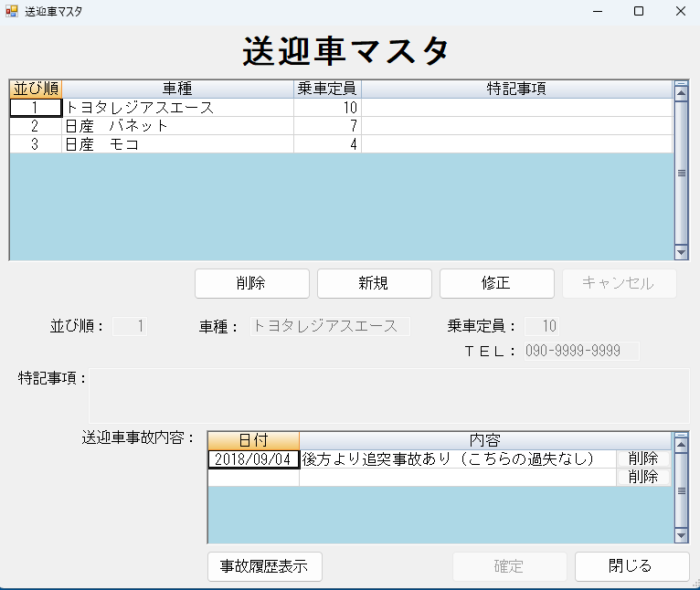Delete the 2018/09/04 accident row
Screen dimensions: 700x590
coord(642,458)
